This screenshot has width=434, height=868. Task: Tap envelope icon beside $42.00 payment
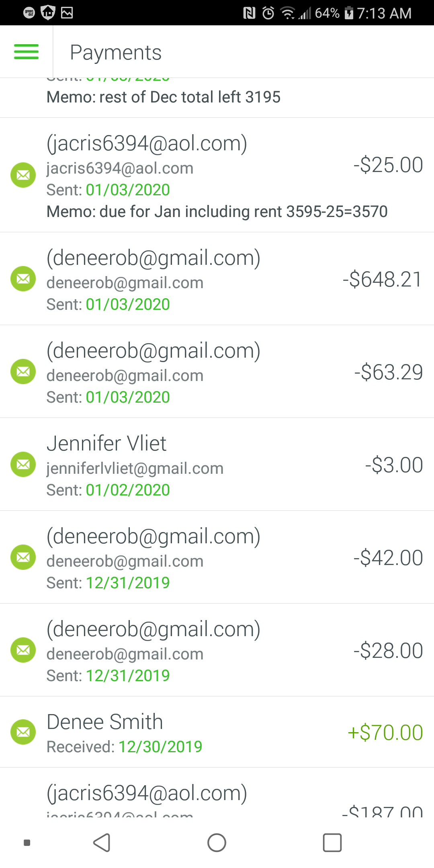pos(23,557)
